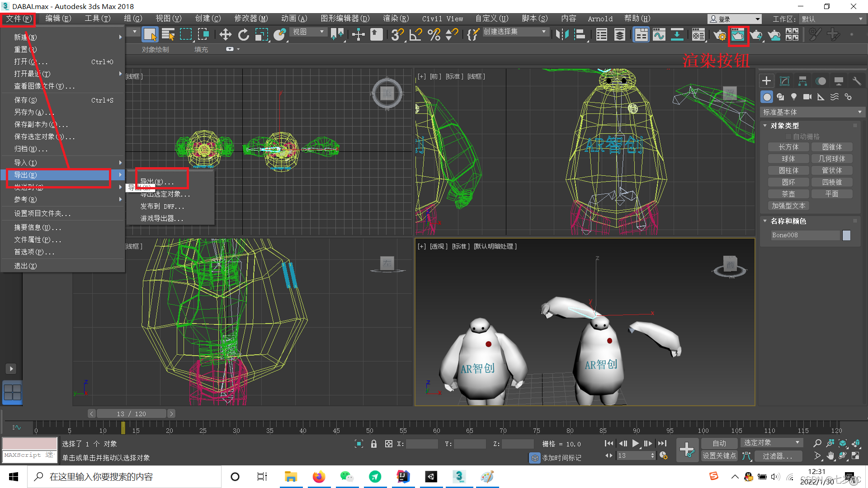Toggle the selection lock icon

click(374, 444)
